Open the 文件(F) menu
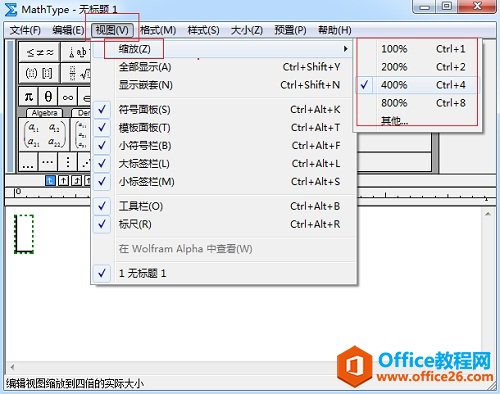Image resolution: width=500 pixels, height=394 pixels. 25,30
